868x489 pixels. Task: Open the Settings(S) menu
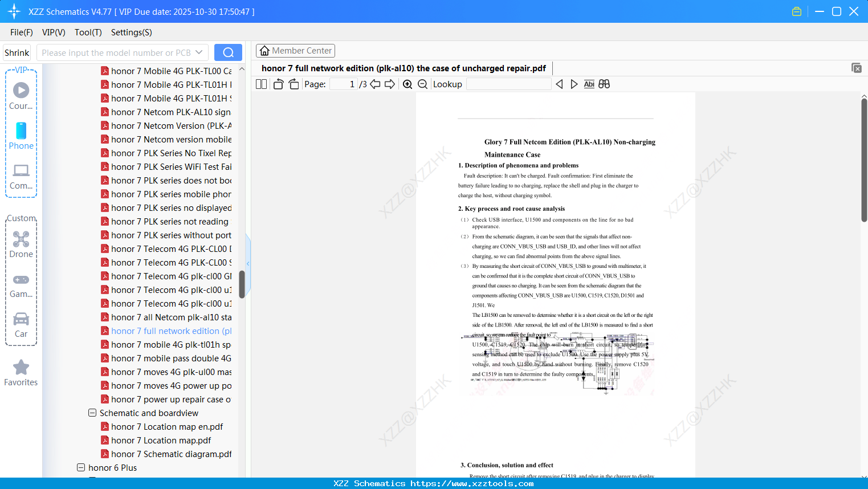pyautogui.click(x=132, y=32)
